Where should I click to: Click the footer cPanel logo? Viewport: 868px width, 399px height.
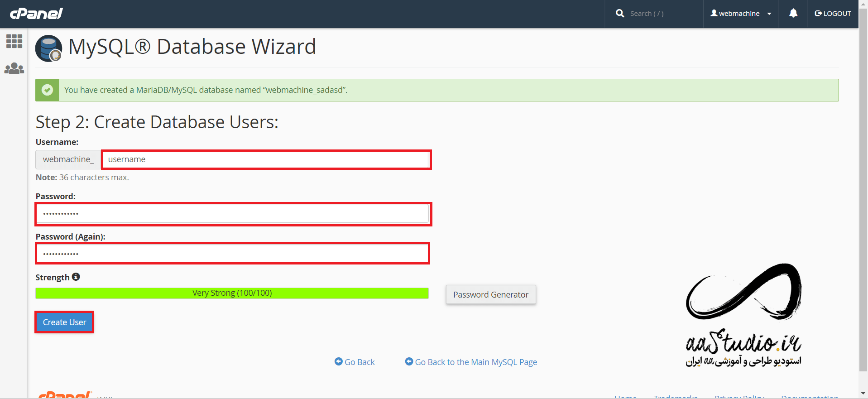[65, 395]
